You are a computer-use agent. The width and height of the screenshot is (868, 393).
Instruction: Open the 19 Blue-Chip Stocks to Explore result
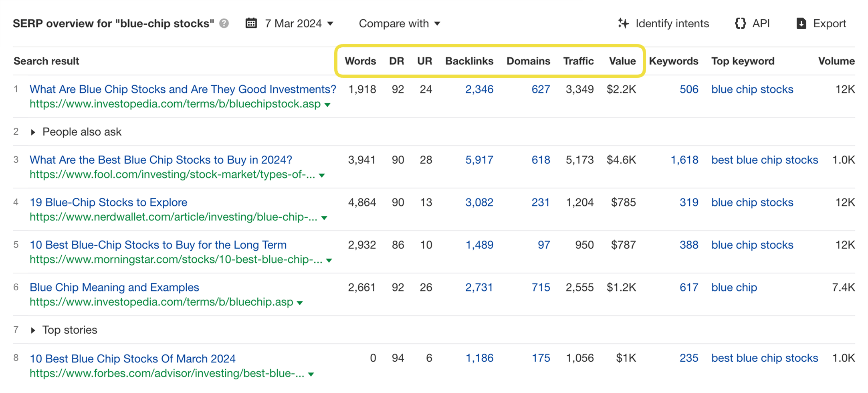tap(108, 202)
